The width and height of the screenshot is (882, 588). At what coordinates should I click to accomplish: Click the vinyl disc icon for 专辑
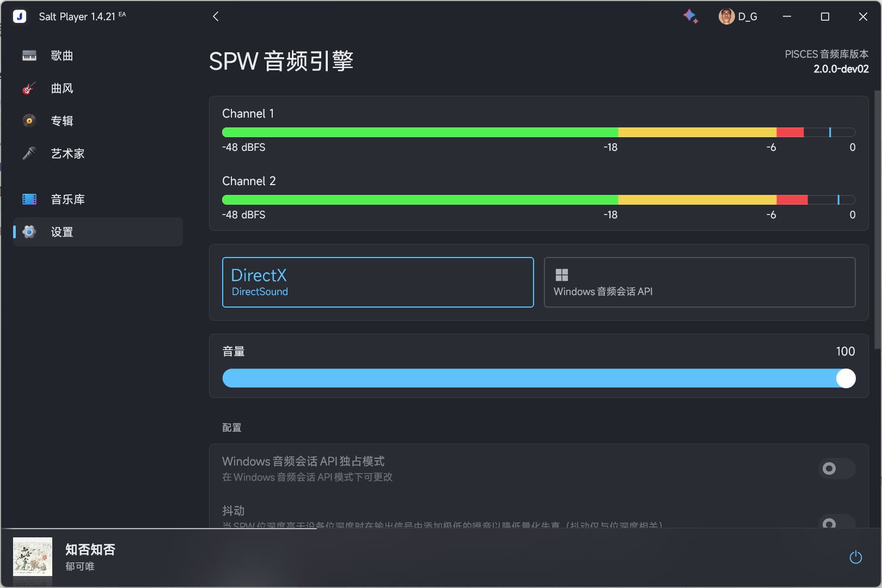29,121
